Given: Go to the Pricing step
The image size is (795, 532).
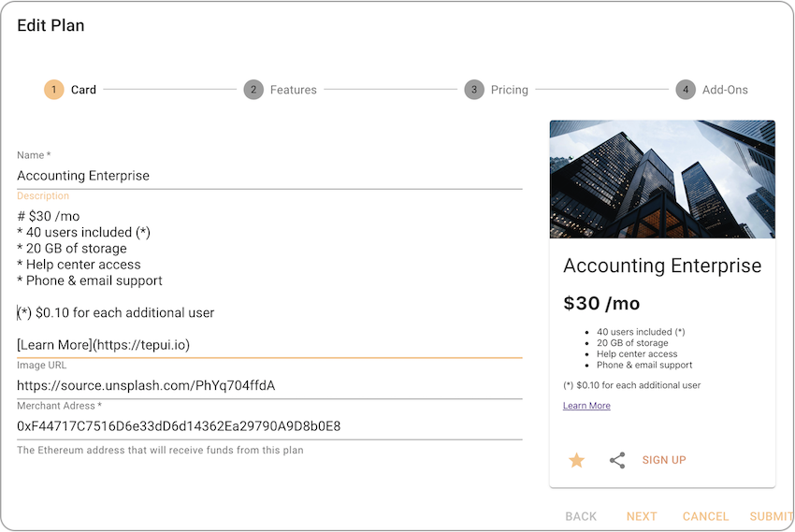Looking at the screenshot, I should tap(510, 90).
